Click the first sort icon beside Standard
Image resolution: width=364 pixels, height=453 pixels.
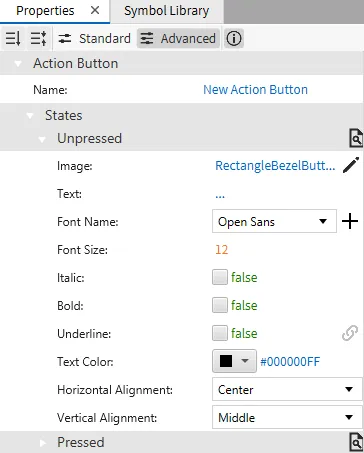(13, 39)
